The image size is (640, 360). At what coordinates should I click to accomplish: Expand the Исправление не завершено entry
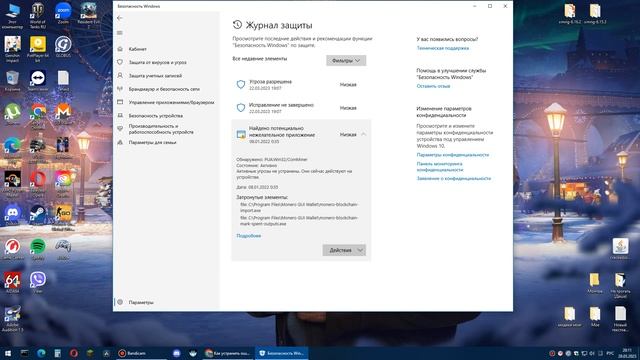pos(301,108)
